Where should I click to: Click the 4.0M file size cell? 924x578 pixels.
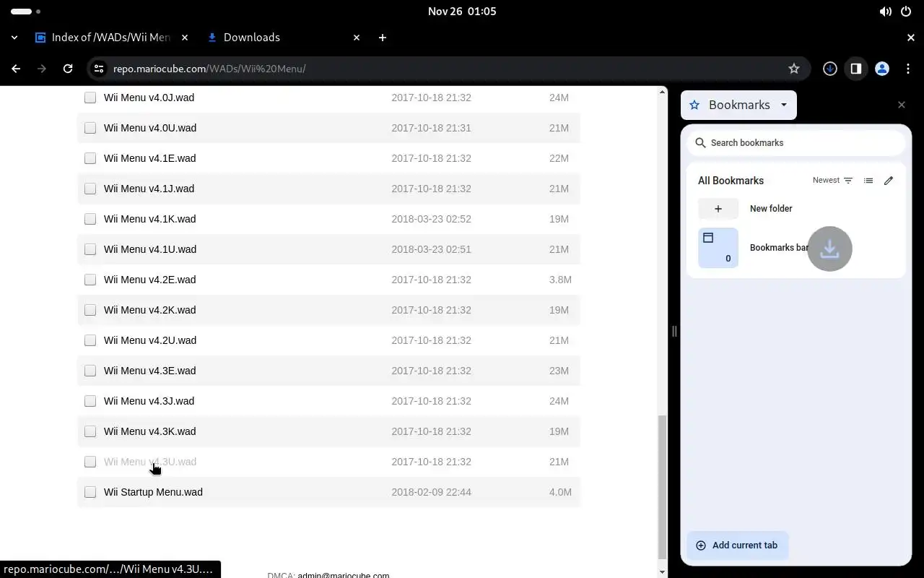coord(560,492)
